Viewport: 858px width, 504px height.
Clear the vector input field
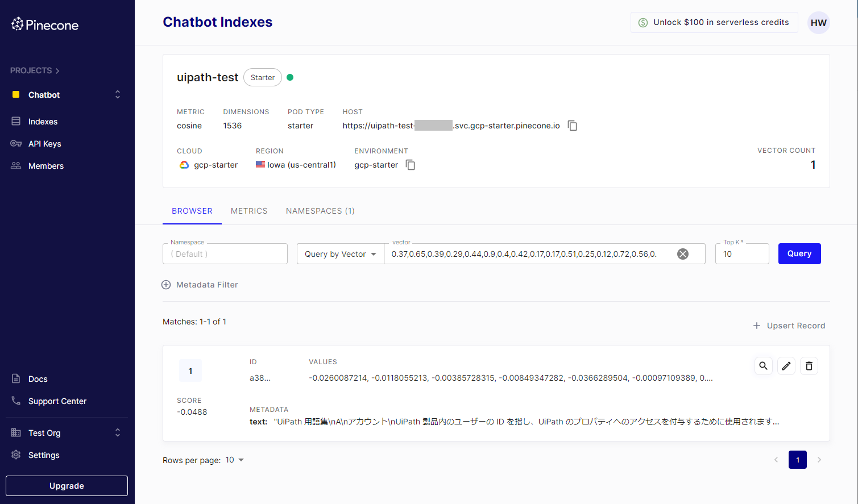(x=683, y=254)
